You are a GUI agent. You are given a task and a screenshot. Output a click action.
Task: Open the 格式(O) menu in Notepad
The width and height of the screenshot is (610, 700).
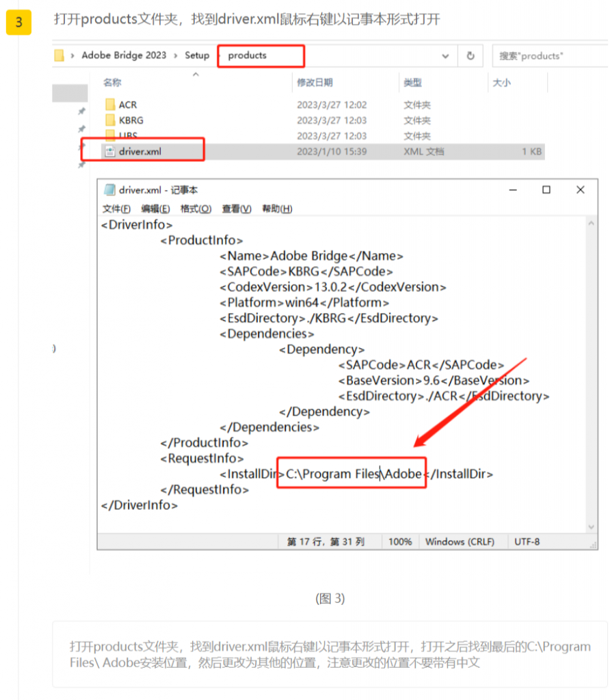coord(196,208)
